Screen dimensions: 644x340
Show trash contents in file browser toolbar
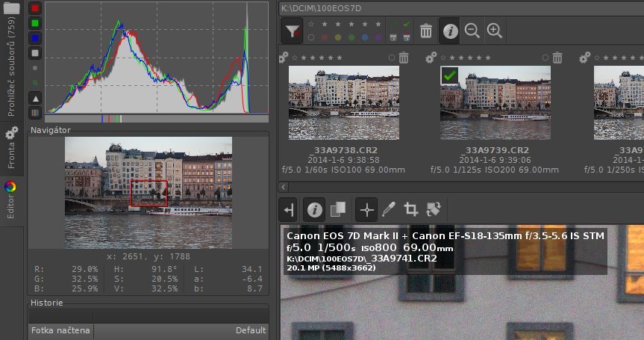click(426, 31)
